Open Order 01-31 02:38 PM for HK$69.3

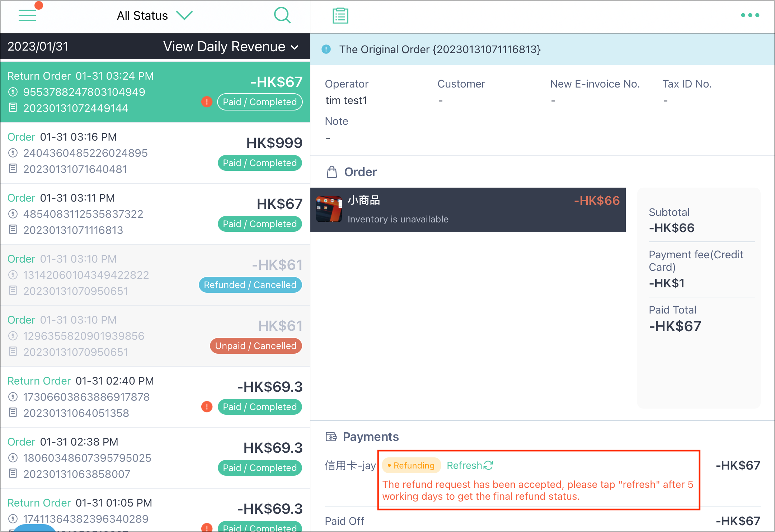tap(155, 458)
